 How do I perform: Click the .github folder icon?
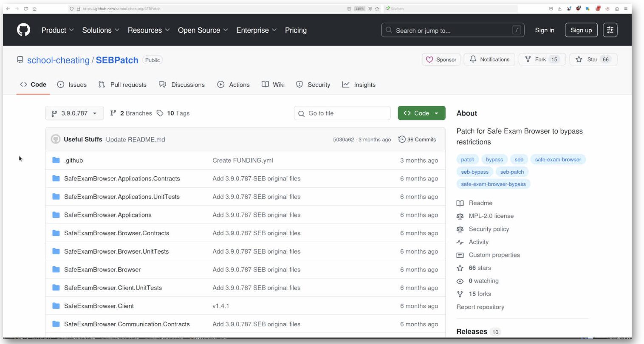(x=56, y=160)
